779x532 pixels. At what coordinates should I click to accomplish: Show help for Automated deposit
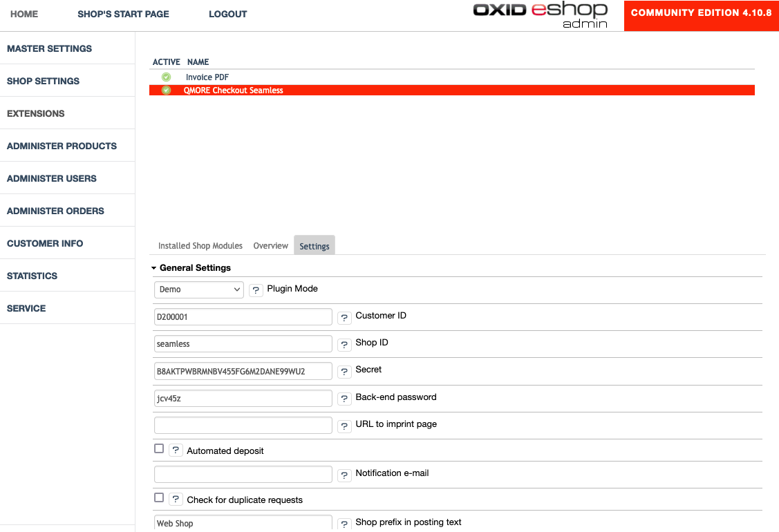pyautogui.click(x=176, y=450)
